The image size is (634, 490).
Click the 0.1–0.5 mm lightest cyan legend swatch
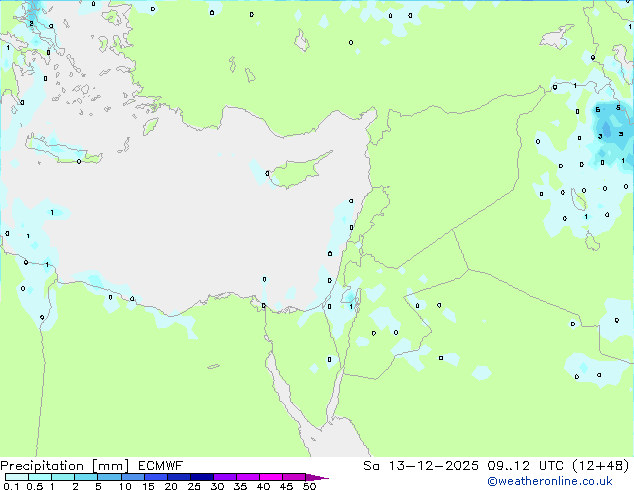tap(17, 477)
